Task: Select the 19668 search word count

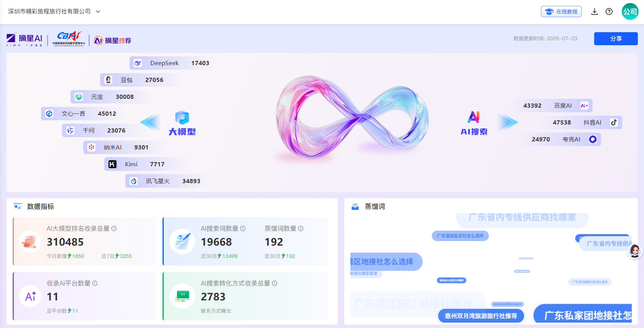Action: (216, 242)
